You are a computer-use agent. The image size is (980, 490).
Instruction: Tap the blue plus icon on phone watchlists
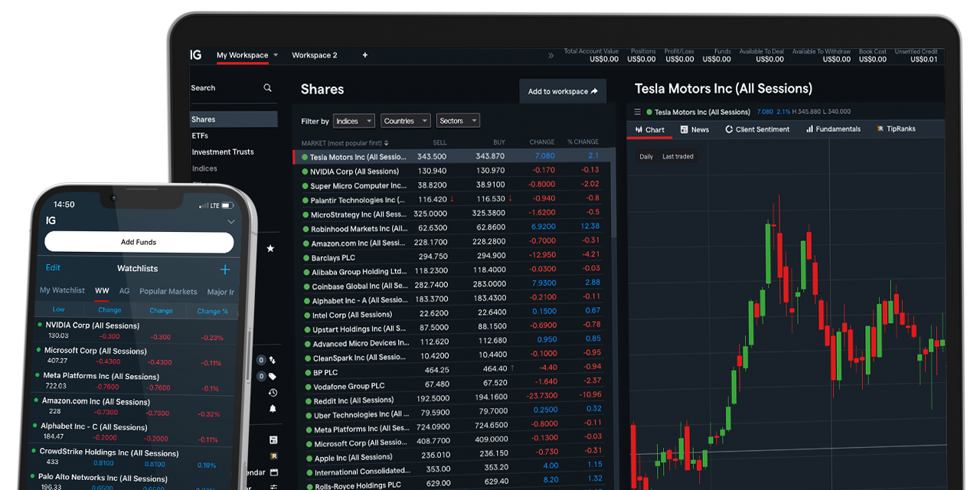click(x=225, y=269)
